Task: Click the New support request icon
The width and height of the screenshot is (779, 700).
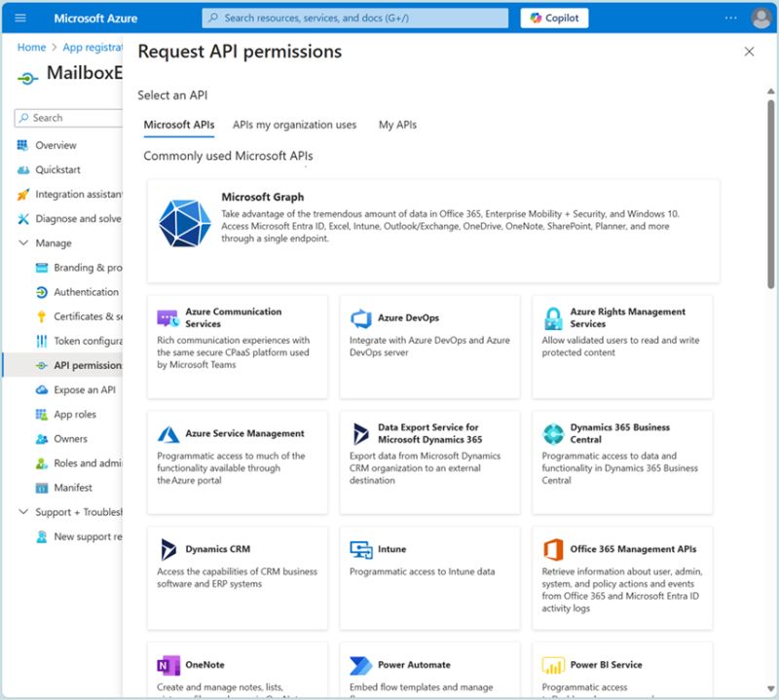Action: (x=42, y=536)
